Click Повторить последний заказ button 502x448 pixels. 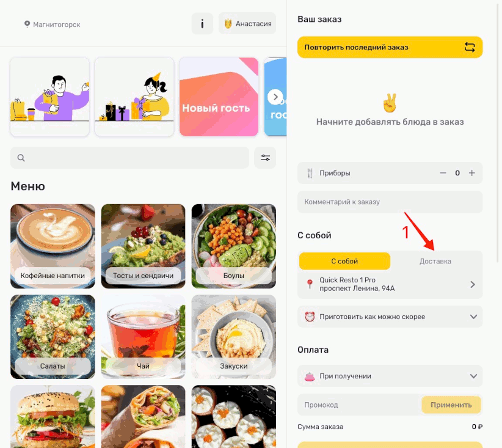coord(390,47)
